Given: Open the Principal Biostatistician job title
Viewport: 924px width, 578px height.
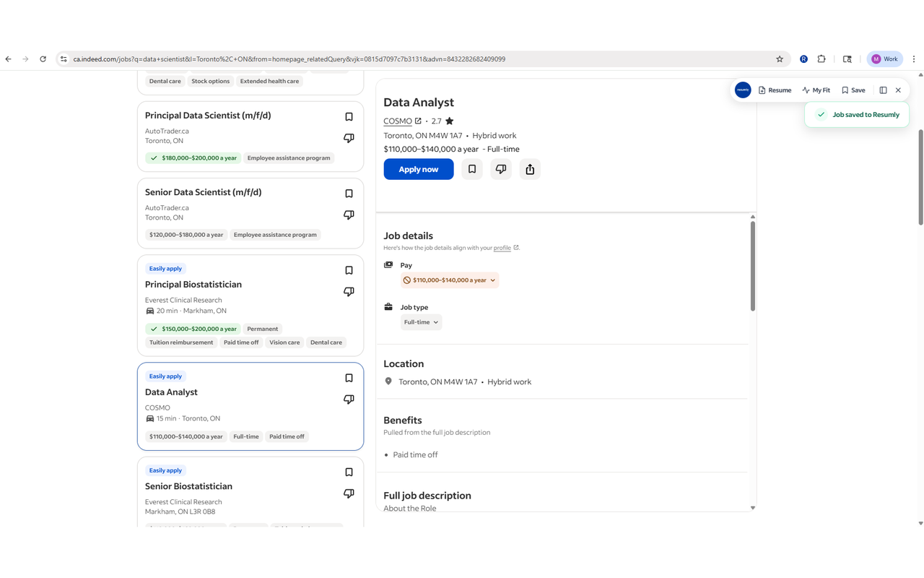Looking at the screenshot, I should coord(193,285).
